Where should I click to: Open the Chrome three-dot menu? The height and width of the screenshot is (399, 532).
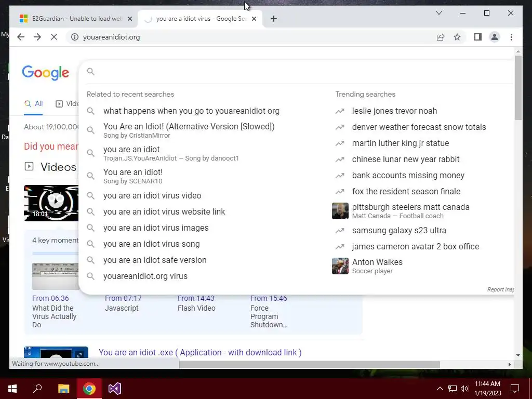click(x=511, y=37)
